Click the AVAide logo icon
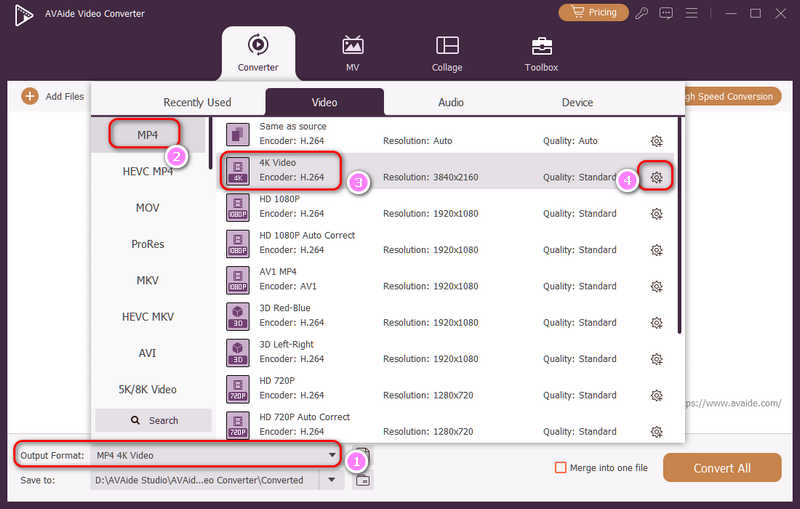Screen dimensions: 800x509 point(23,14)
